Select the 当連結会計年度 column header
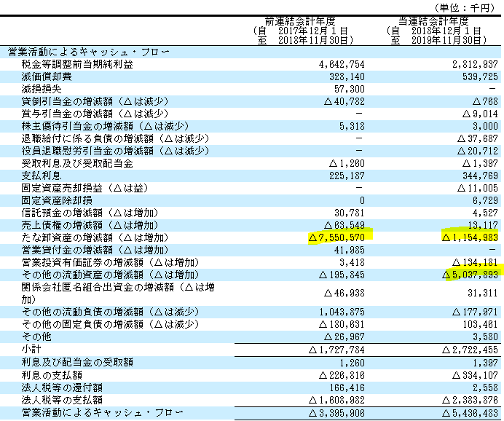Screen dimensions: 504x421 pyautogui.click(x=433, y=21)
